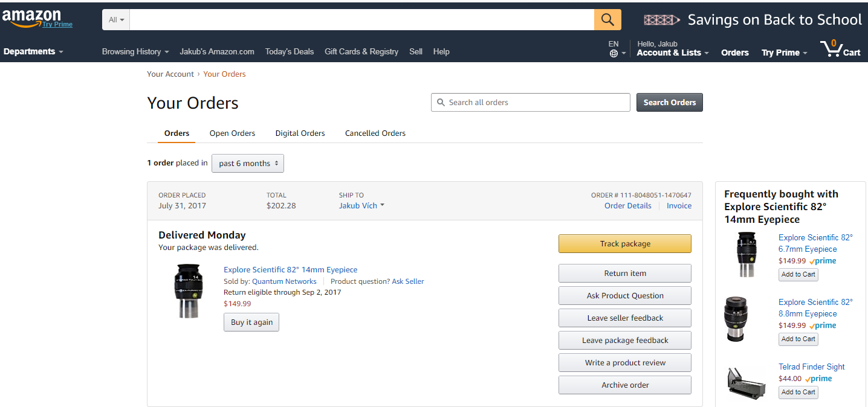Click the Track package button
Viewport: 868px width, 407px height.
coord(624,244)
